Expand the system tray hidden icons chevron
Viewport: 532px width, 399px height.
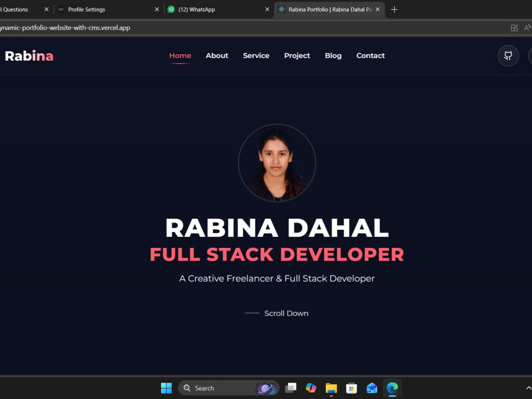[x=528, y=388]
